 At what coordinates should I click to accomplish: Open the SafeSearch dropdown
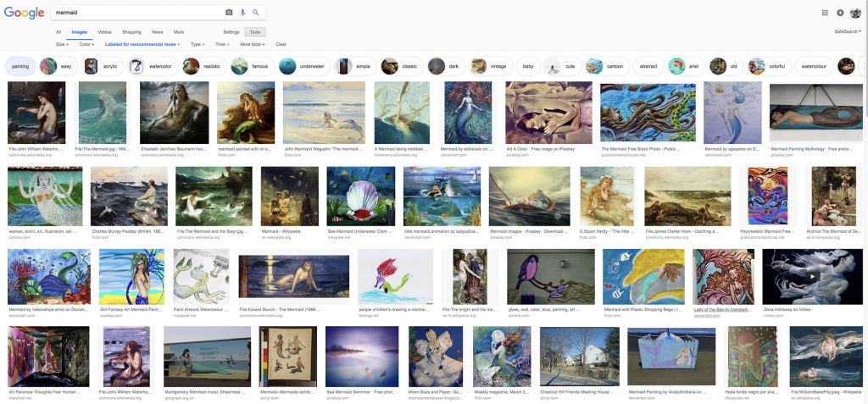[848, 32]
